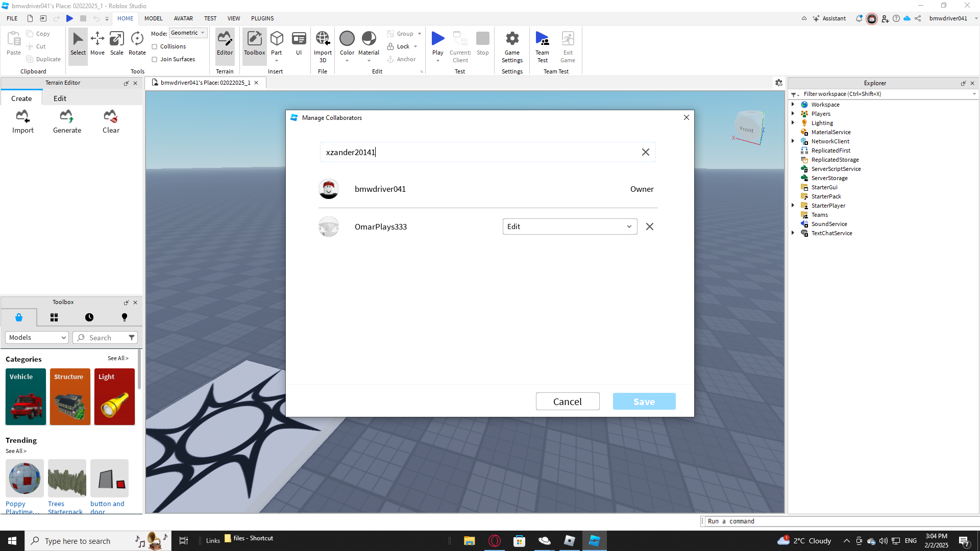Open the Toolbox Recent clock tab
The height and width of the screenshot is (551, 980).
(x=89, y=317)
